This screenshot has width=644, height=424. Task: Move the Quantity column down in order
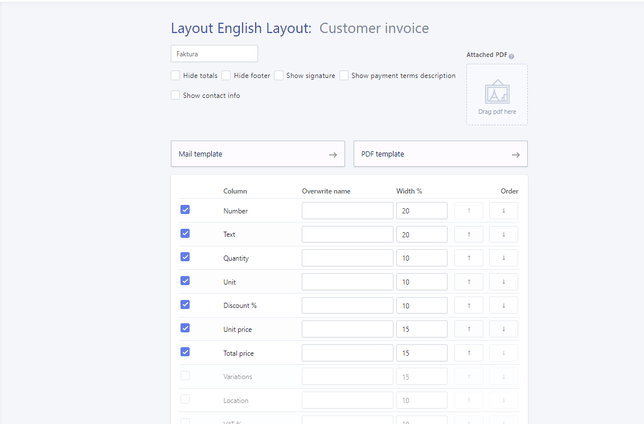tap(503, 258)
